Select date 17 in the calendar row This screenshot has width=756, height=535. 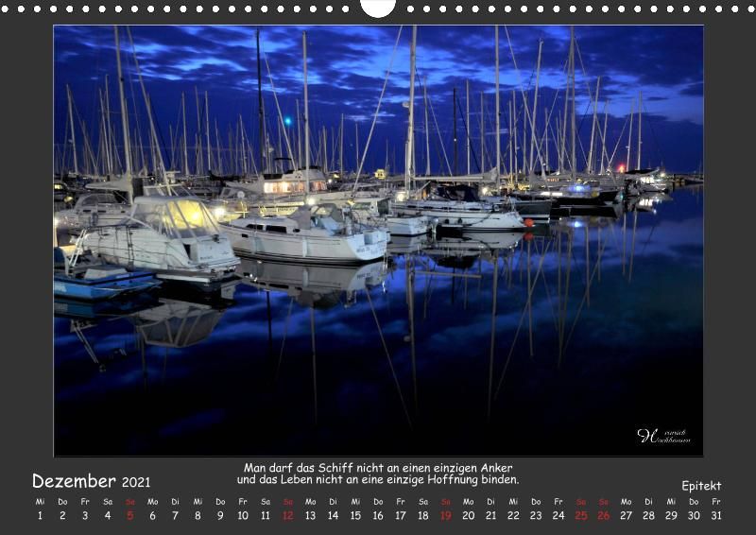pyautogui.click(x=401, y=515)
